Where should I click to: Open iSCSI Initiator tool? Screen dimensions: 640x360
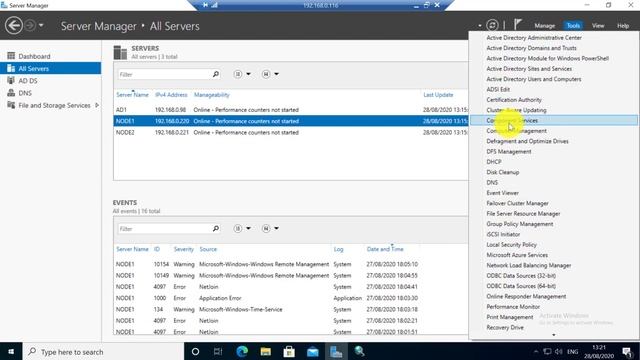click(x=503, y=234)
